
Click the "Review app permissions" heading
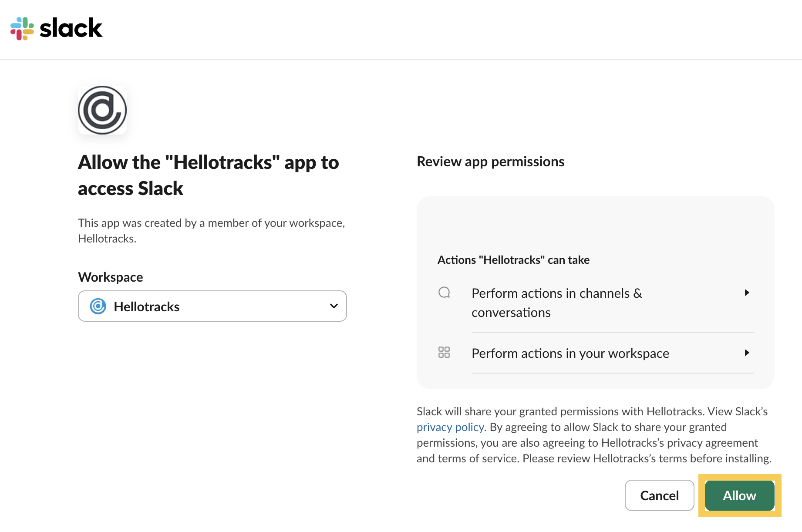tap(490, 162)
